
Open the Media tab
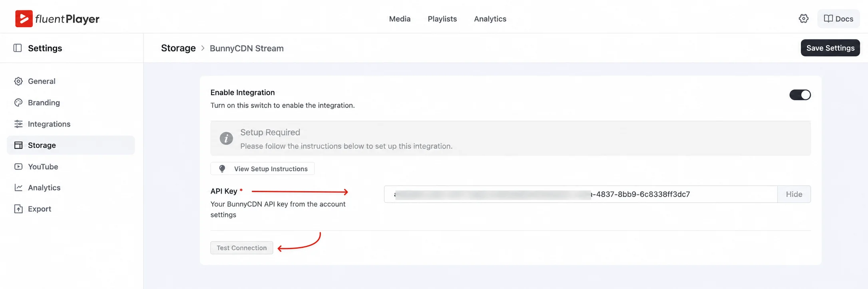(400, 19)
